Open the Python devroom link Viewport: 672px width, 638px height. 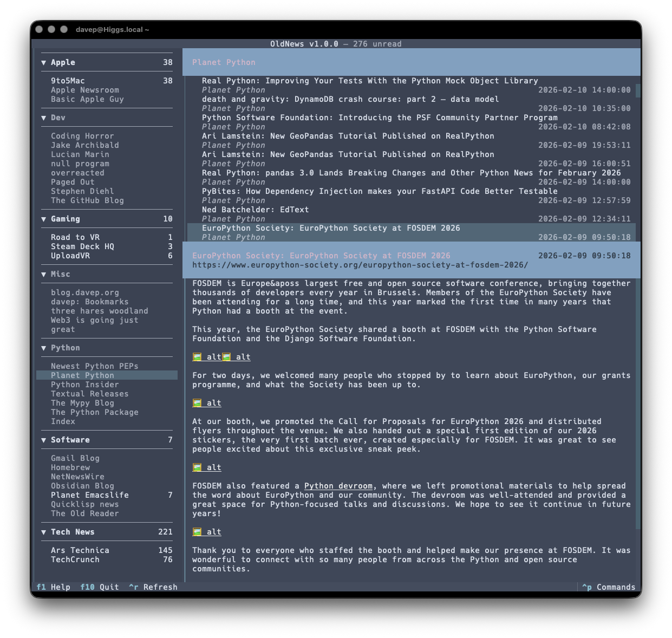338,486
